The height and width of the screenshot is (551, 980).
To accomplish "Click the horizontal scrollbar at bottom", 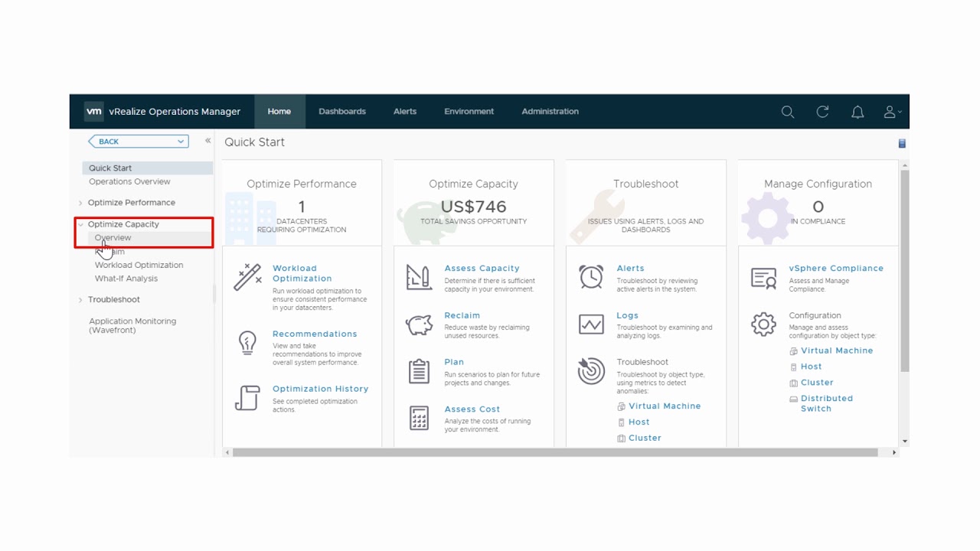I will tap(555, 452).
